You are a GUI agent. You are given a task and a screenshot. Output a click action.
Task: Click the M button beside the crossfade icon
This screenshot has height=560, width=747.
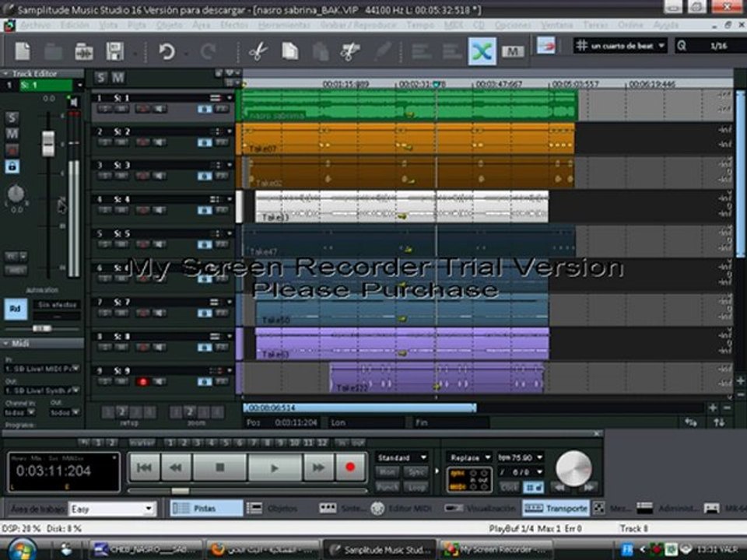tap(512, 51)
